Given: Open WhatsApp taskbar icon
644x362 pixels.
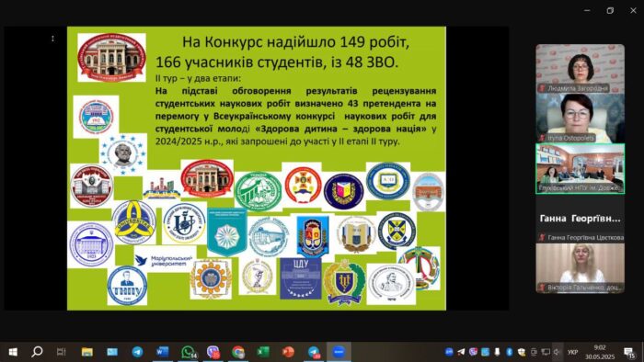Looking at the screenshot, I should (188, 352).
